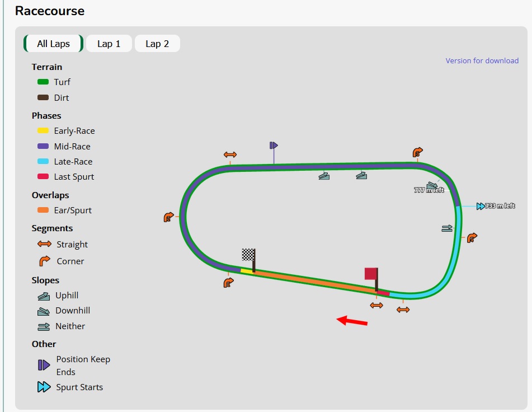Click the small yellow Early-Race track segment
532x412 pixels.
click(x=247, y=271)
